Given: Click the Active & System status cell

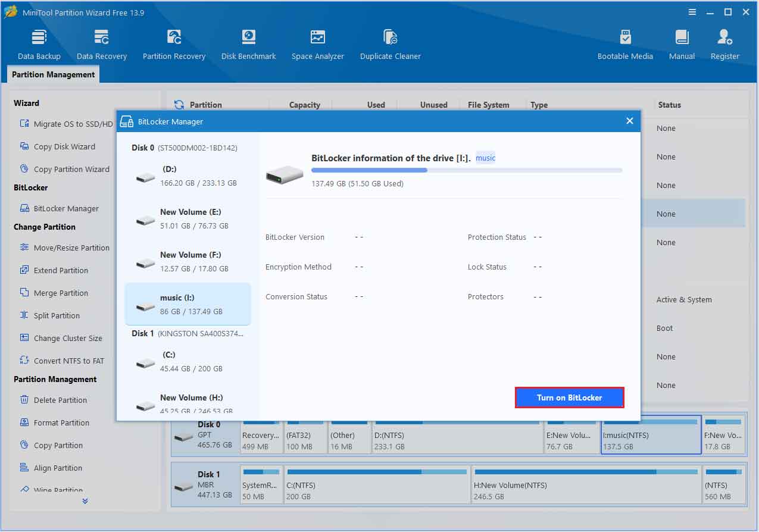Looking at the screenshot, I should pos(684,299).
